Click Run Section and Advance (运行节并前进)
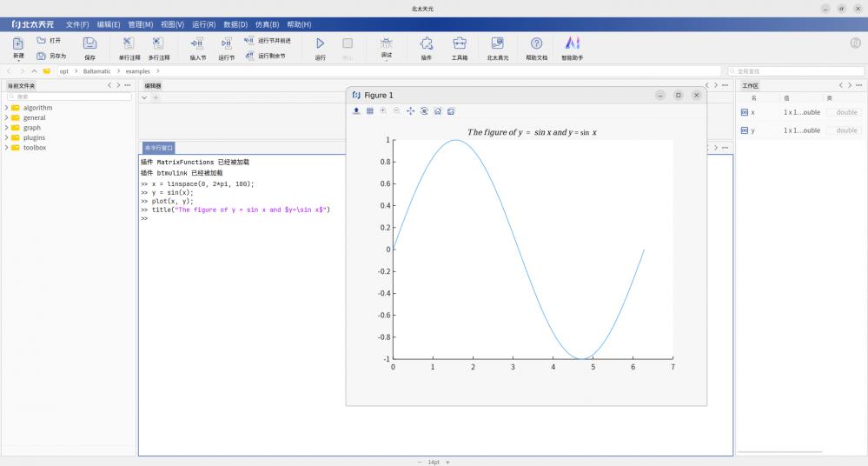 pyautogui.click(x=268, y=40)
